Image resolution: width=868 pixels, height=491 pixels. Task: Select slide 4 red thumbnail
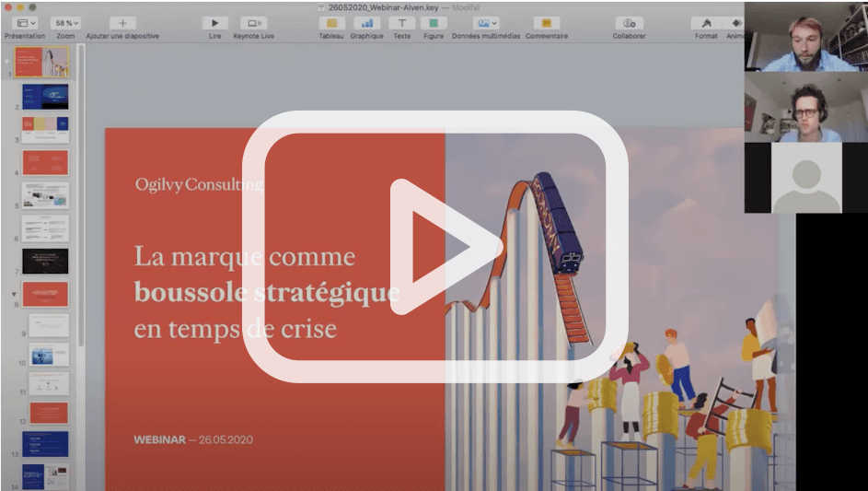(x=45, y=162)
